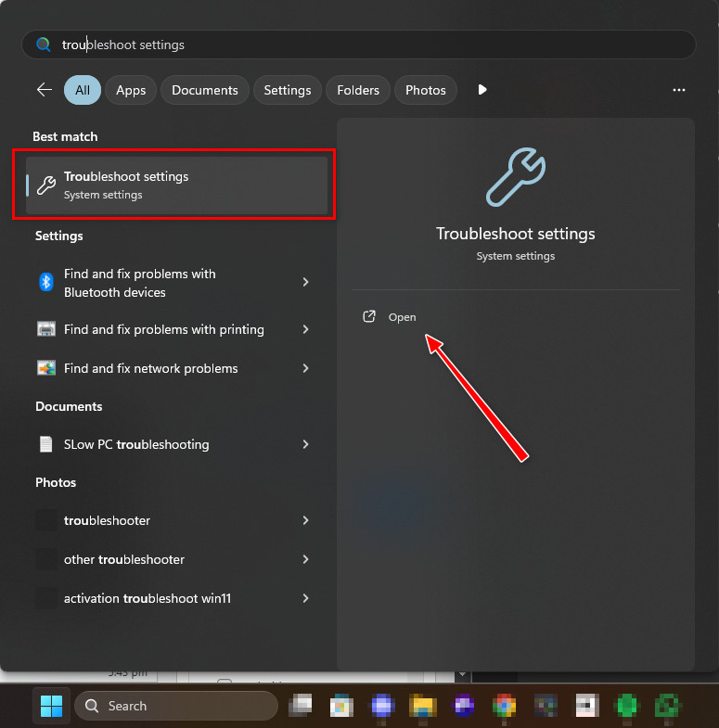Open Find and fix problems with Bluetooth devices
Screen dimensions: 719x728
pyautogui.click(x=174, y=283)
